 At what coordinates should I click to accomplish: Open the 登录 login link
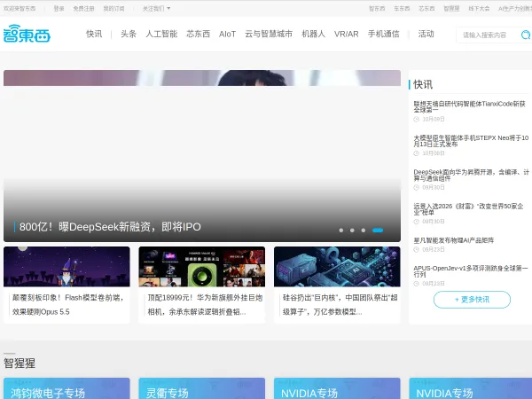[x=59, y=9]
